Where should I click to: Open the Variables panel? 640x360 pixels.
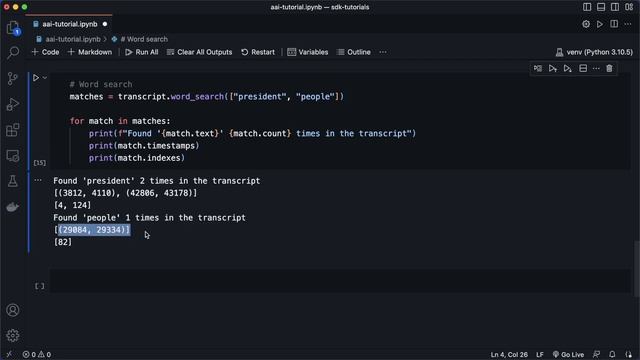click(308, 52)
